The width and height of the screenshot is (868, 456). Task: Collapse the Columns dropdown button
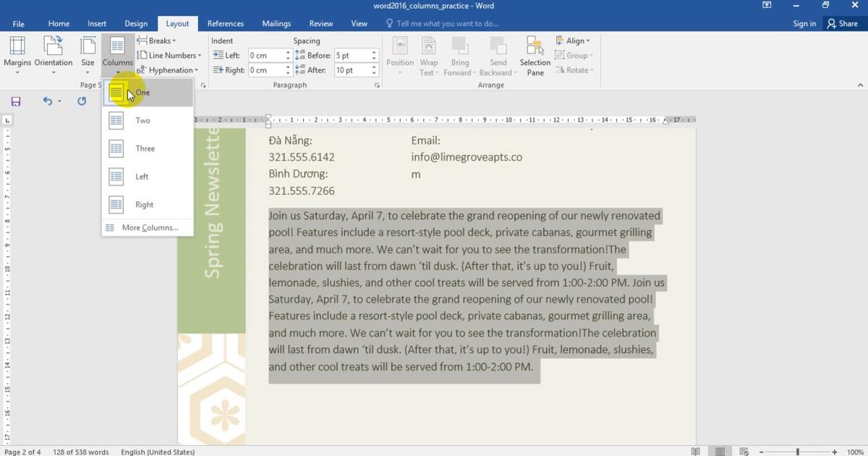point(117,56)
